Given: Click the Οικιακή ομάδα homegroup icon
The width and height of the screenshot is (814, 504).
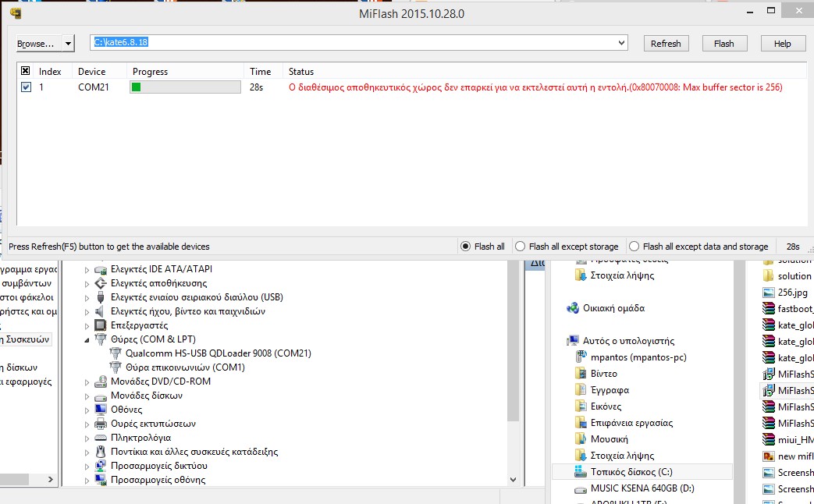Looking at the screenshot, I should coord(573,308).
